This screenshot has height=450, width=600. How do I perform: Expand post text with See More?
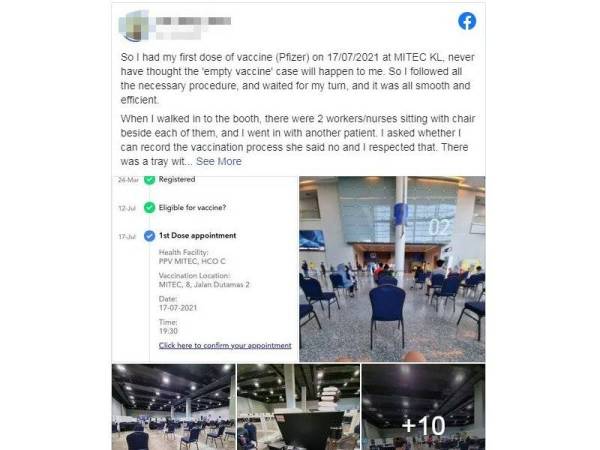(218, 161)
